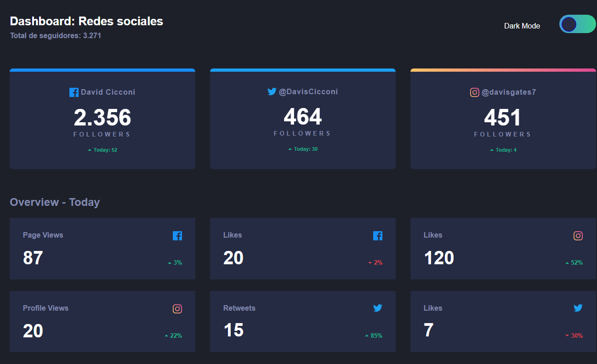The image size is (597, 364).
Task: Click the 85% increase indicator on Retweets
Action: pyautogui.click(x=375, y=335)
